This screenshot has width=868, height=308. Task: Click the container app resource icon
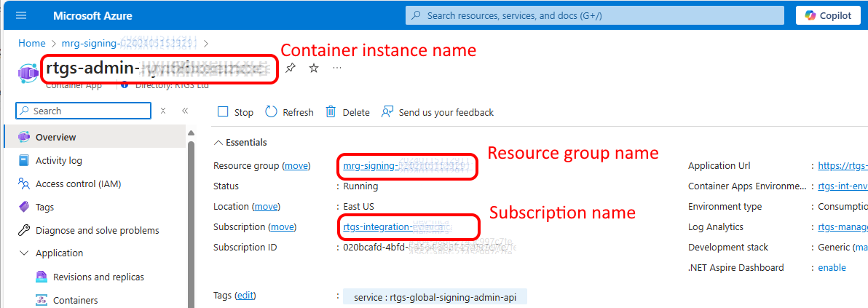[27, 73]
